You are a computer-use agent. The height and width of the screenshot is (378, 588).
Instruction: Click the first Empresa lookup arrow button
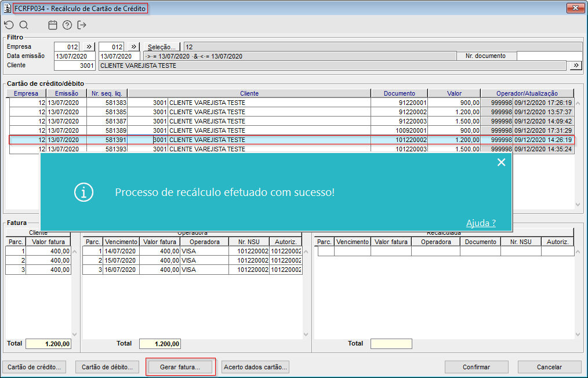[89, 47]
